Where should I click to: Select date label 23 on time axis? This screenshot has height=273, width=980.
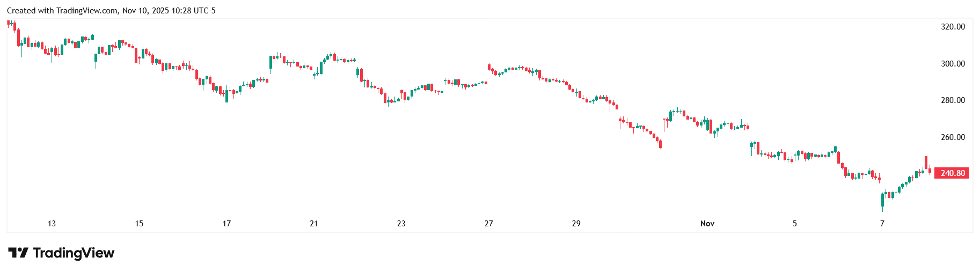click(x=401, y=224)
